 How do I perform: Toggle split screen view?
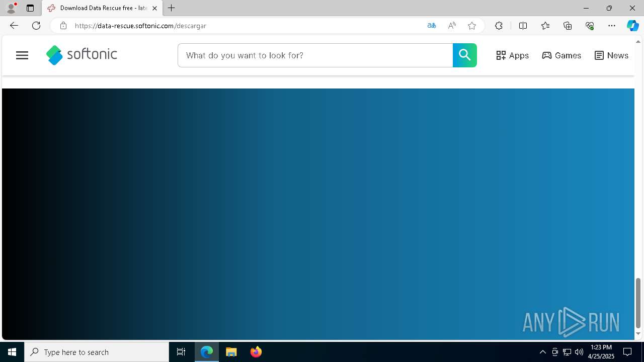pyautogui.click(x=523, y=26)
